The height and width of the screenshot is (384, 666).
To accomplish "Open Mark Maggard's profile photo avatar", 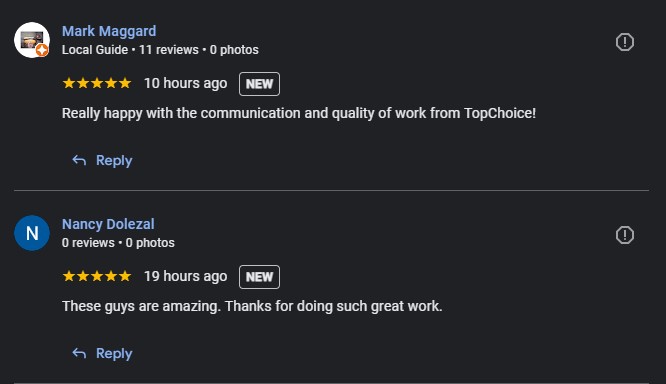I will coord(32,40).
